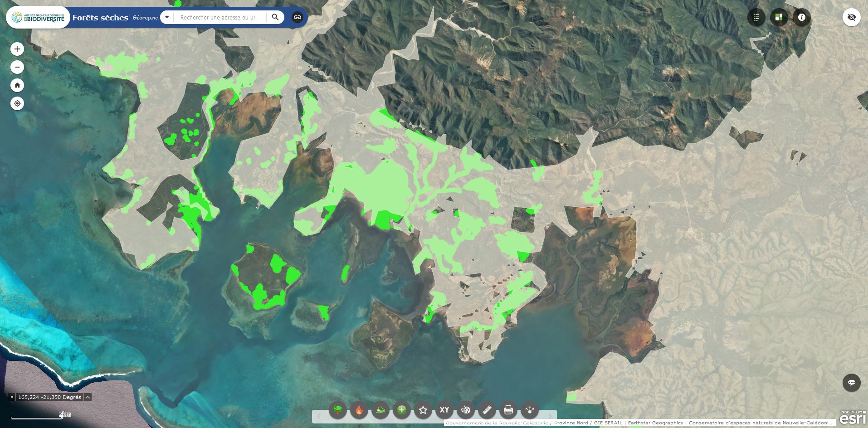Click the Géorep.nc link
The width and height of the screenshot is (868, 428).
pyautogui.click(x=145, y=18)
